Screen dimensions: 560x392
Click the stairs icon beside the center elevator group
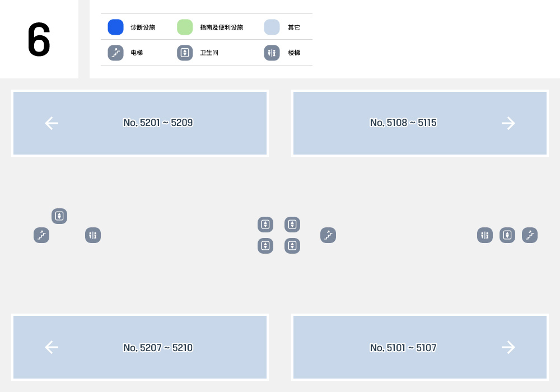(328, 235)
